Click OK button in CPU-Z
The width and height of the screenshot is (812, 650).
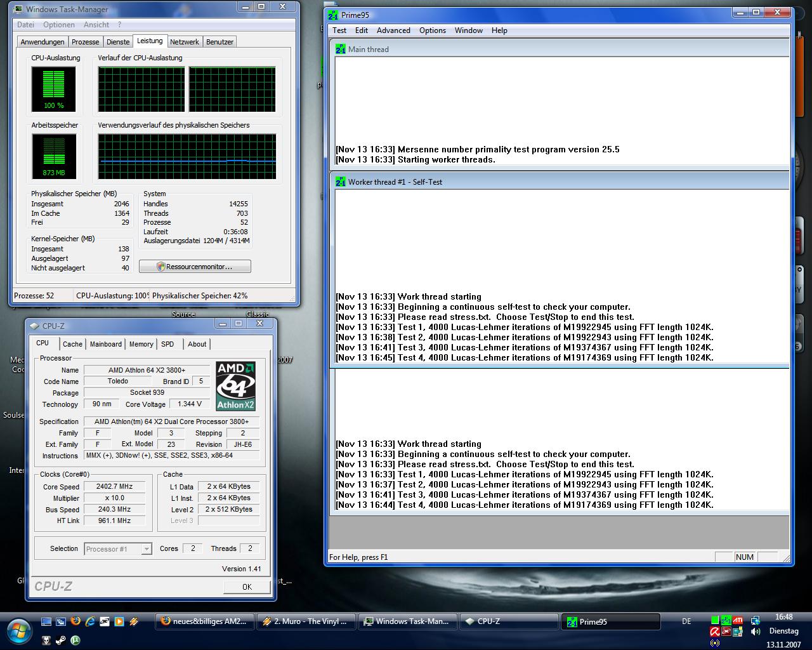[247, 587]
